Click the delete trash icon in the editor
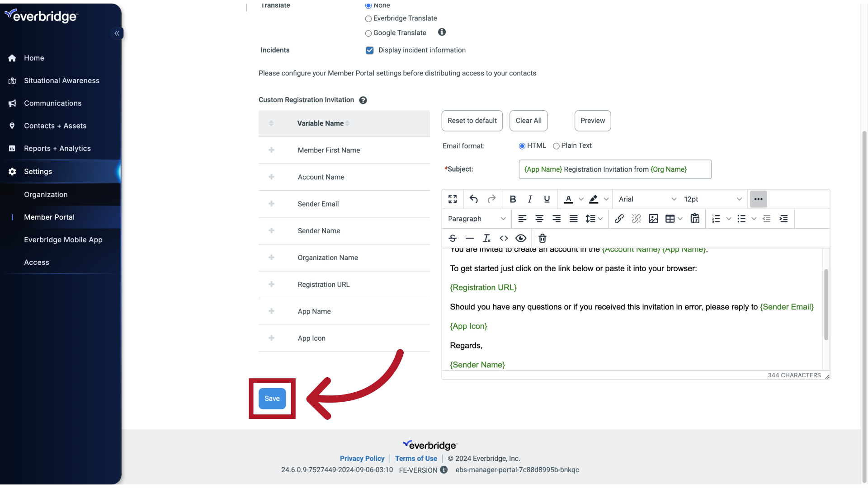This screenshot has width=868, height=488. click(x=542, y=238)
